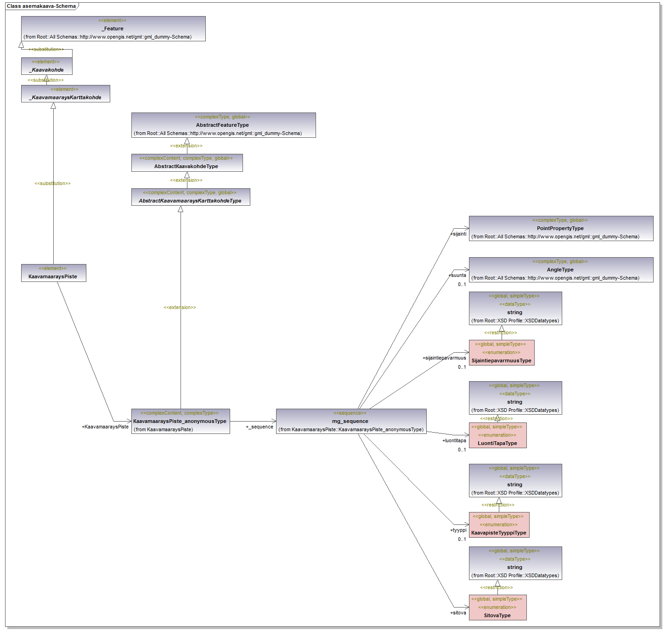The width and height of the screenshot is (672, 636).
Task: Select the LuontiTapaType enumeration box
Action: click(x=498, y=435)
